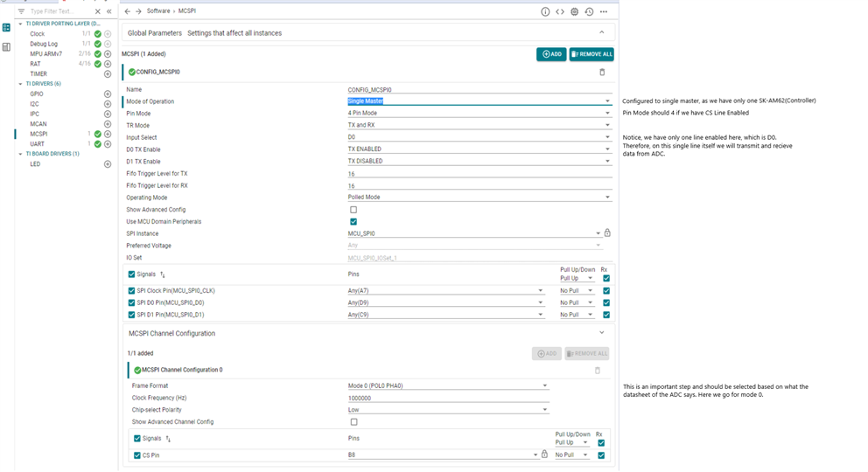868x472 pixels.
Task: Add an MCAN instance with its plus icon
Action: click(x=108, y=124)
